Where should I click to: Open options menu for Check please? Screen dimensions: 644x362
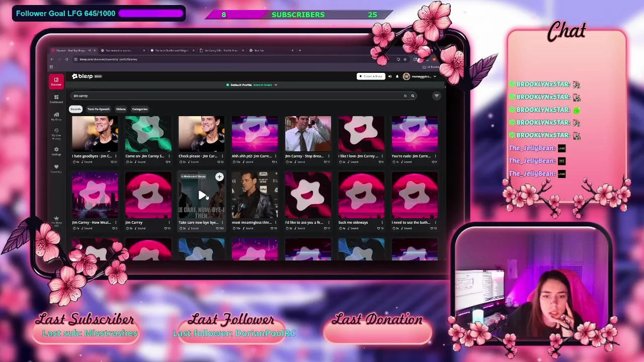(222, 156)
